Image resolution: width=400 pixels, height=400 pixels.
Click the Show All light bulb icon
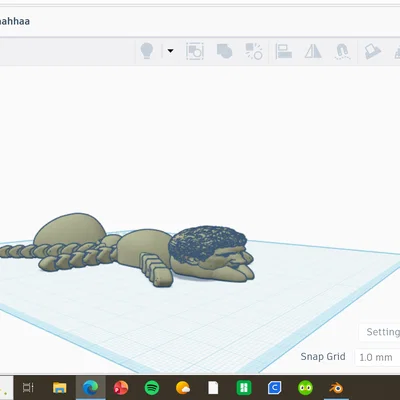147,51
